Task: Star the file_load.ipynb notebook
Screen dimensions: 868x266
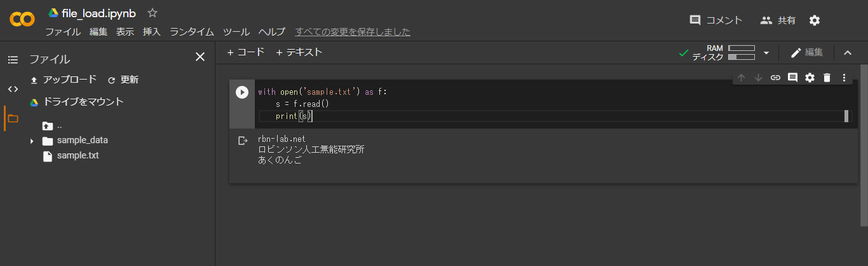Action: (x=153, y=13)
